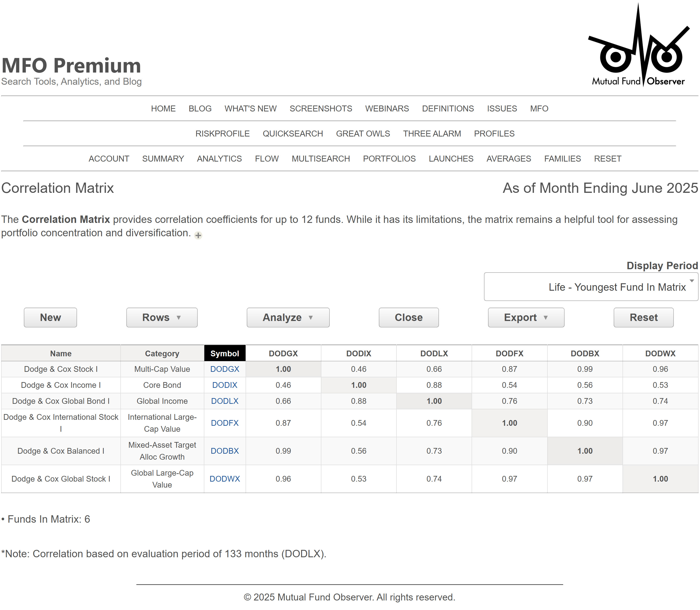
Task: Click the Symbol column header
Action: (225, 353)
